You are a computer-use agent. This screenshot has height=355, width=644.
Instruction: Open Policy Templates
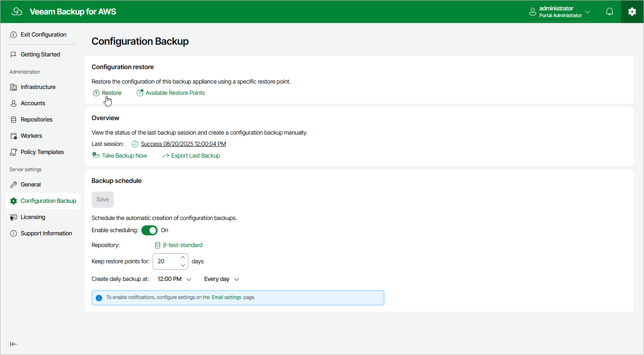tap(43, 152)
